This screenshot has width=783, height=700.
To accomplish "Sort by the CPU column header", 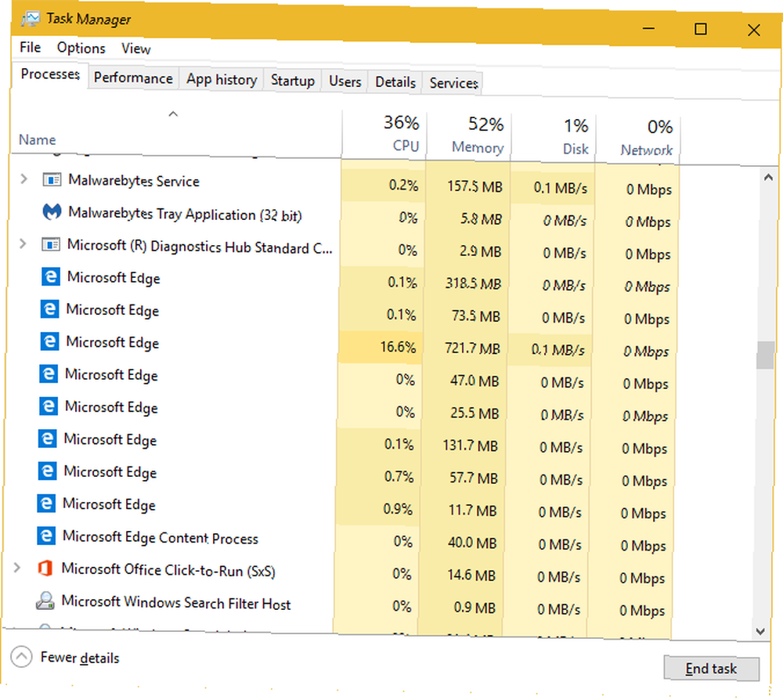I will pyautogui.click(x=384, y=134).
